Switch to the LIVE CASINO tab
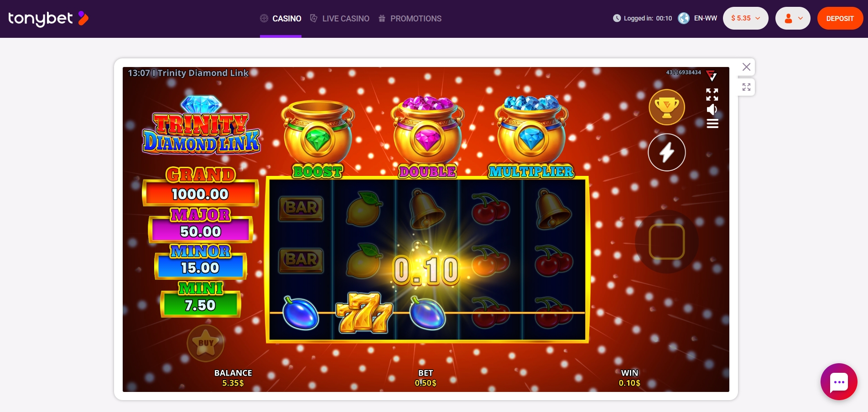 339,19
